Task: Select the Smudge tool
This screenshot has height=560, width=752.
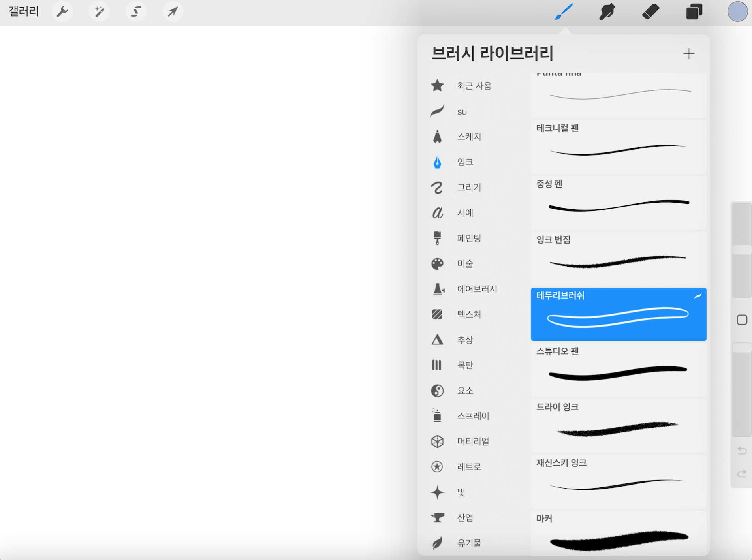Action: (x=607, y=11)
